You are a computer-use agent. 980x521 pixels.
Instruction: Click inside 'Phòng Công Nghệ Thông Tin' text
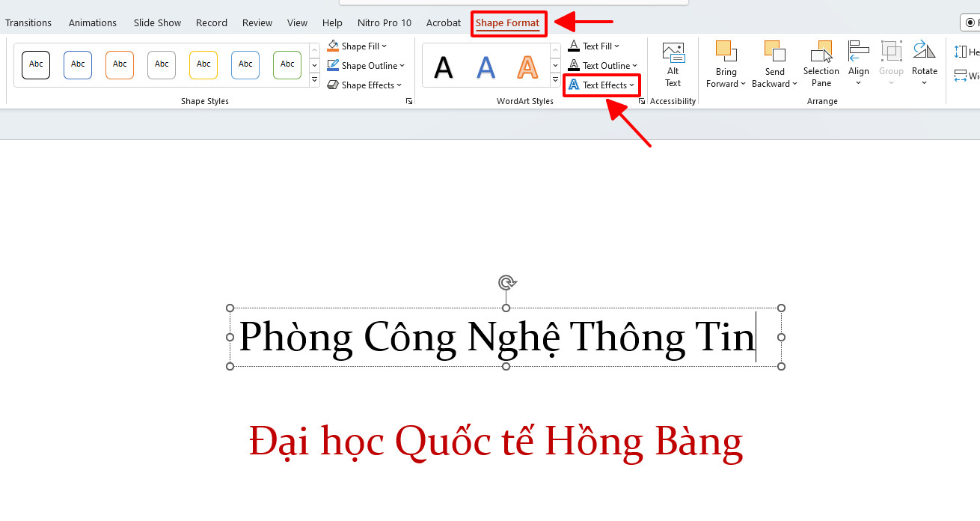[497, 337]
